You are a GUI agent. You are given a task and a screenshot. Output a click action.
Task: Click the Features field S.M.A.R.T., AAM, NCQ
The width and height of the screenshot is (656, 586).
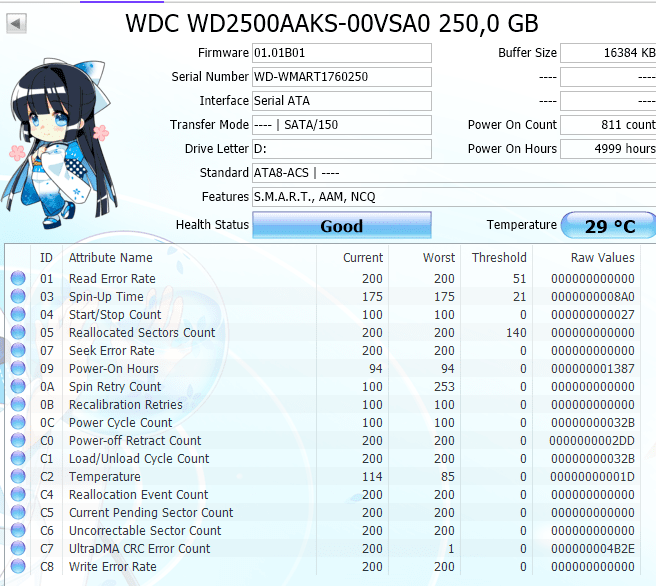point(454,197)
